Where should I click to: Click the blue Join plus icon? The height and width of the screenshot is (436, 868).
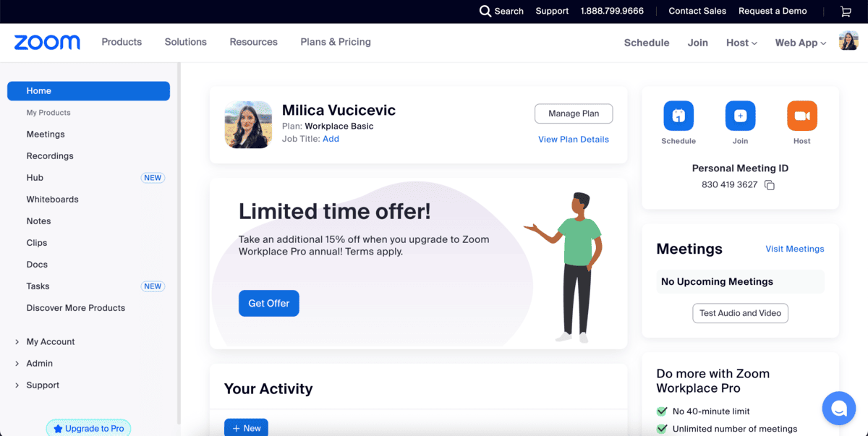(x=740, y=116)
